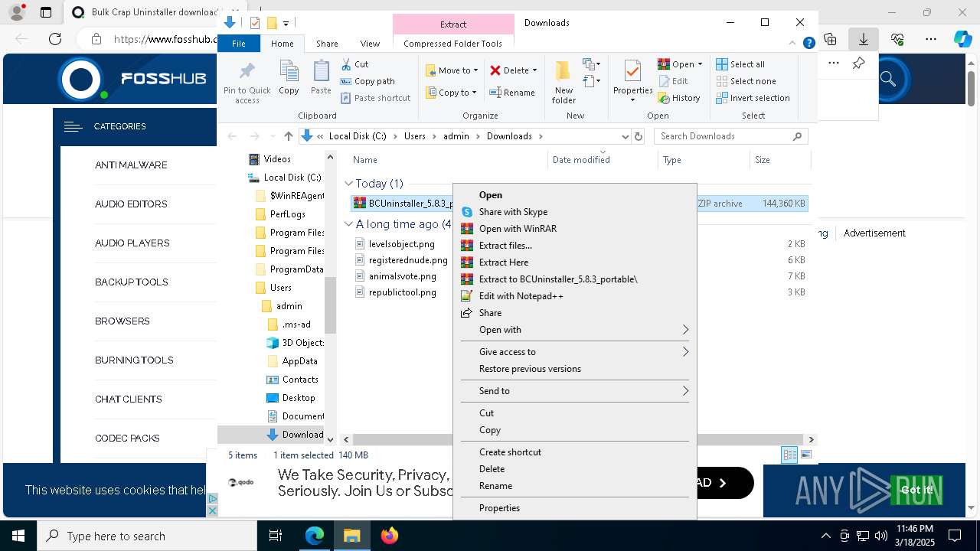Click Rename in ribbon Organize group
980x551 pixels.
point(512,93)
